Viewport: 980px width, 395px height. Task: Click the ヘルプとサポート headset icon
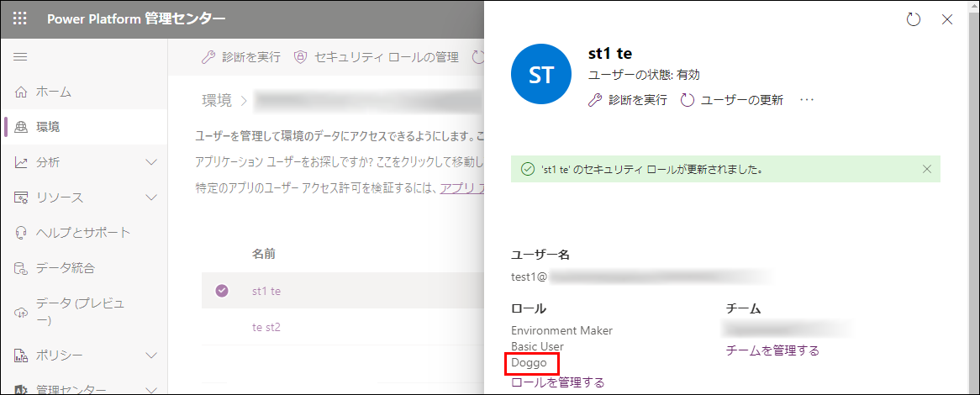coord(21,233)
